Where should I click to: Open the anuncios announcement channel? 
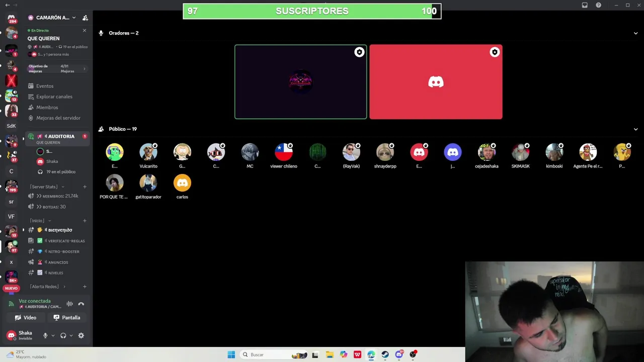58,262
